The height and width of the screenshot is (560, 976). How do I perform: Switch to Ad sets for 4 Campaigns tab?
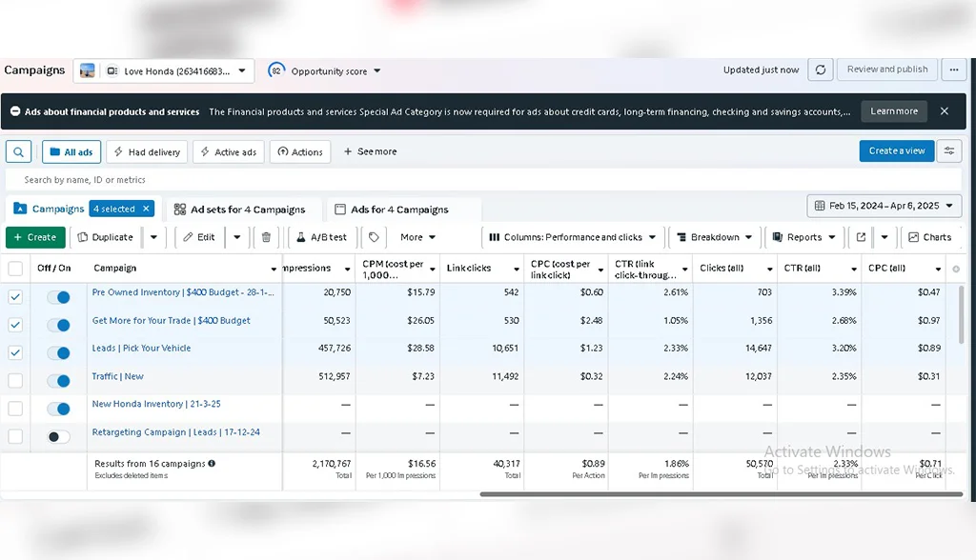click(239, 210)
